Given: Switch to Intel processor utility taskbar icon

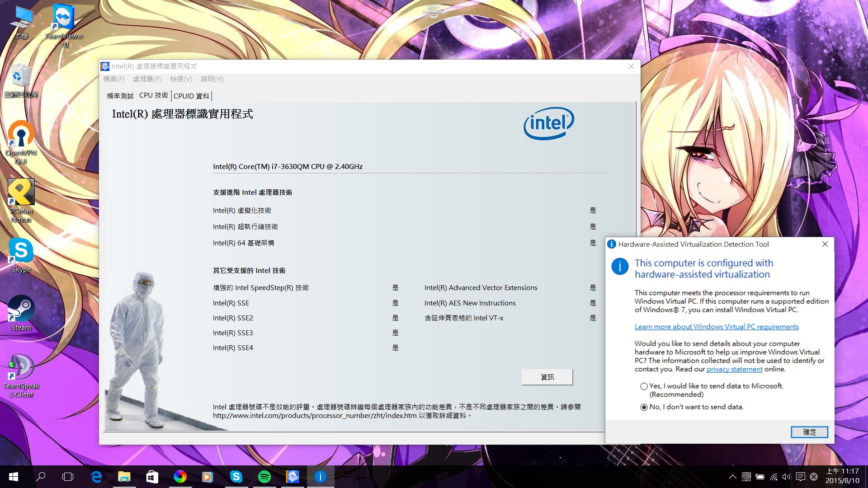Looking at the screenshot, I should point(292,477).
